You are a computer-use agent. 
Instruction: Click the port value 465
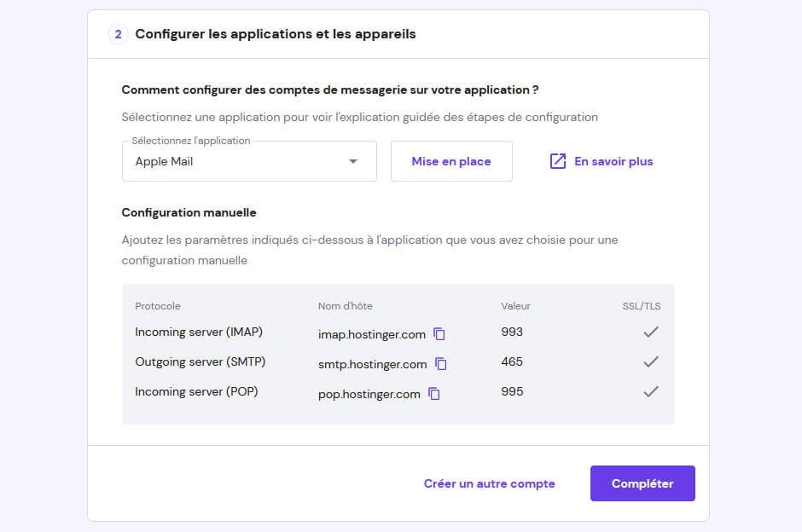point(512,361)
